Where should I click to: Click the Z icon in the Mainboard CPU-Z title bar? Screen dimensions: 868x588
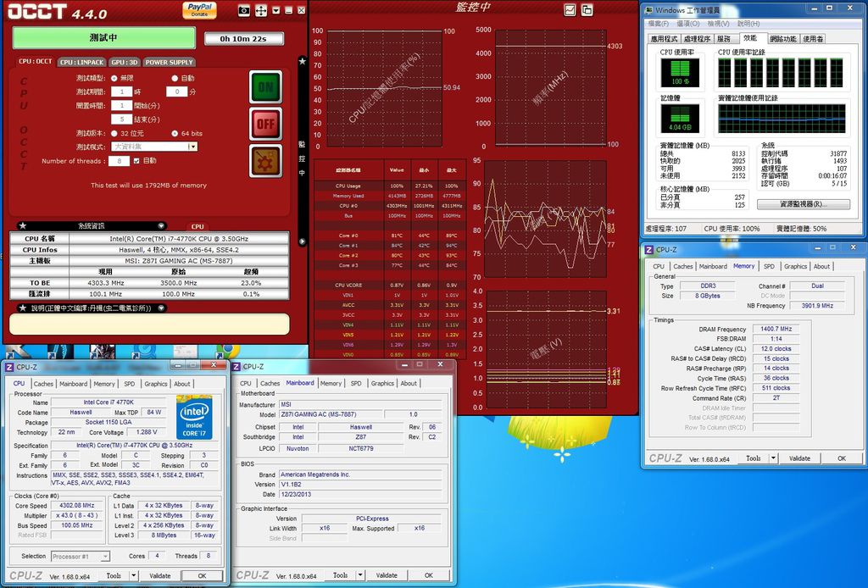click(236, 367)
